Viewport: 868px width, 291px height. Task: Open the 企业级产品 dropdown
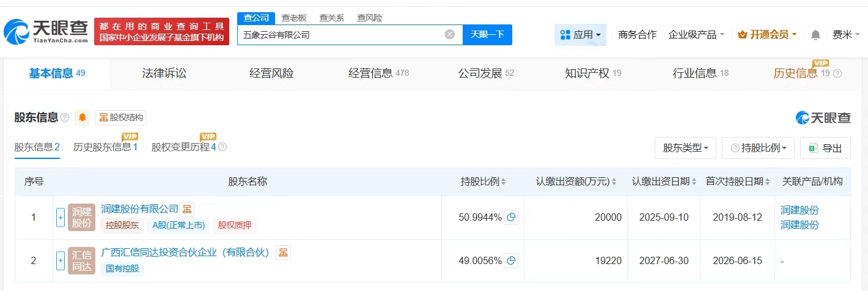[696, 35]
